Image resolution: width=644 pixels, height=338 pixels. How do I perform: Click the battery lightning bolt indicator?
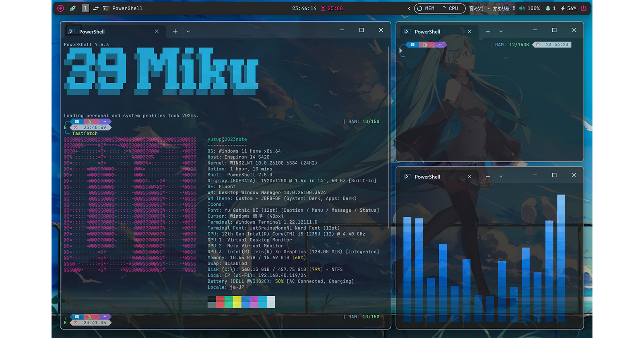pos(563,8)
